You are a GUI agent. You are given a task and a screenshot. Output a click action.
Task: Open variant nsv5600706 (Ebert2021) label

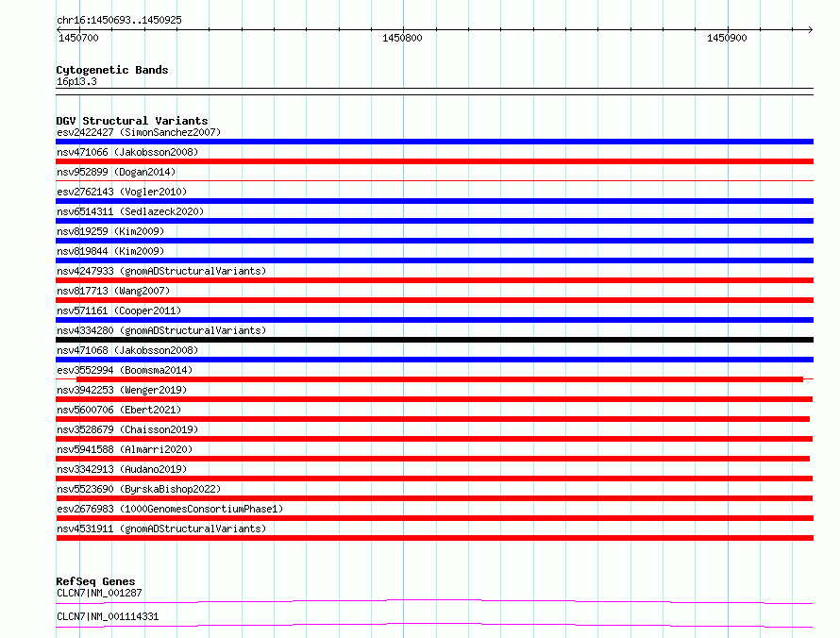[x=119, y=410]
